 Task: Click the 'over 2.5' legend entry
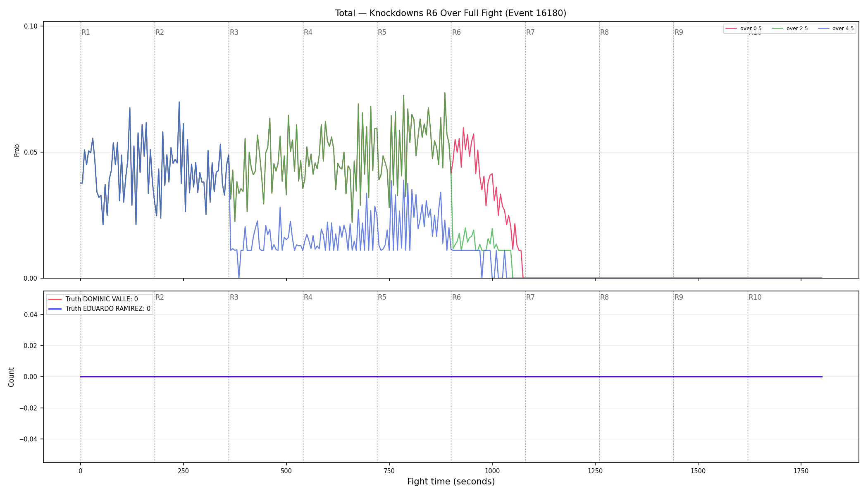790,29
